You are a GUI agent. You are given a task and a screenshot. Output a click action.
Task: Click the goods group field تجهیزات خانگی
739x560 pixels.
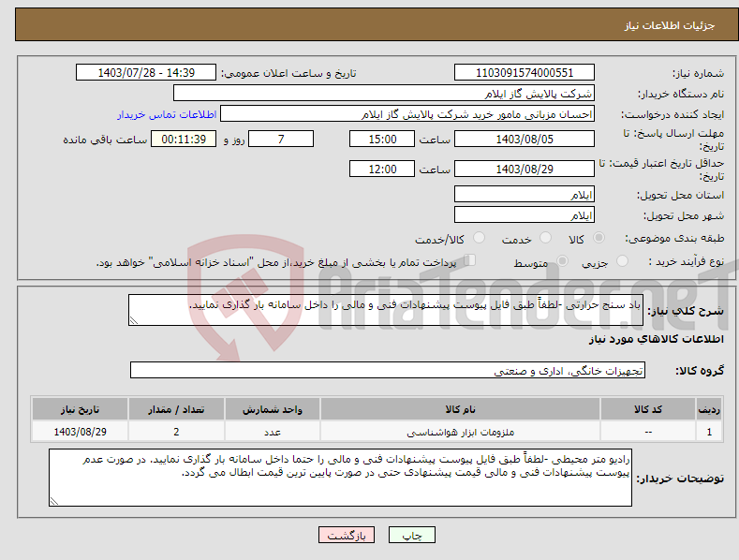(x=388, y=371)
